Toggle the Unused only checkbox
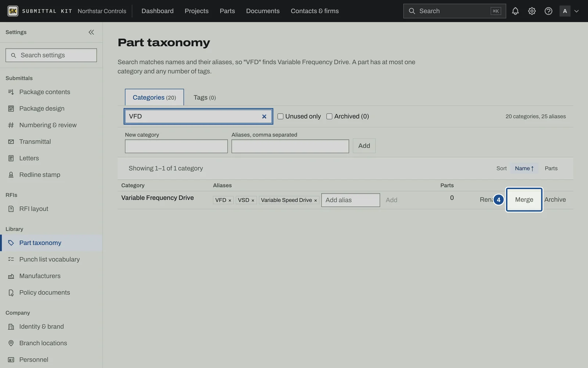588x368 pixels. [x=280, y=116]
